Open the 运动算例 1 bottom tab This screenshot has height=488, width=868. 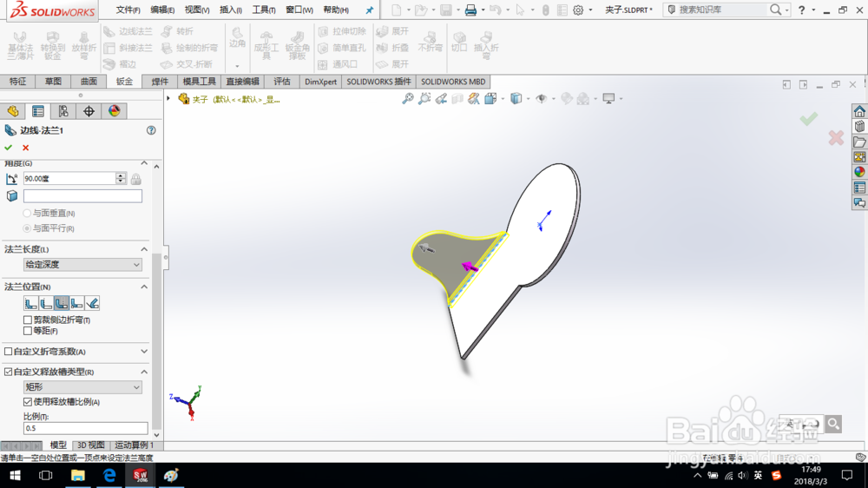134,445
